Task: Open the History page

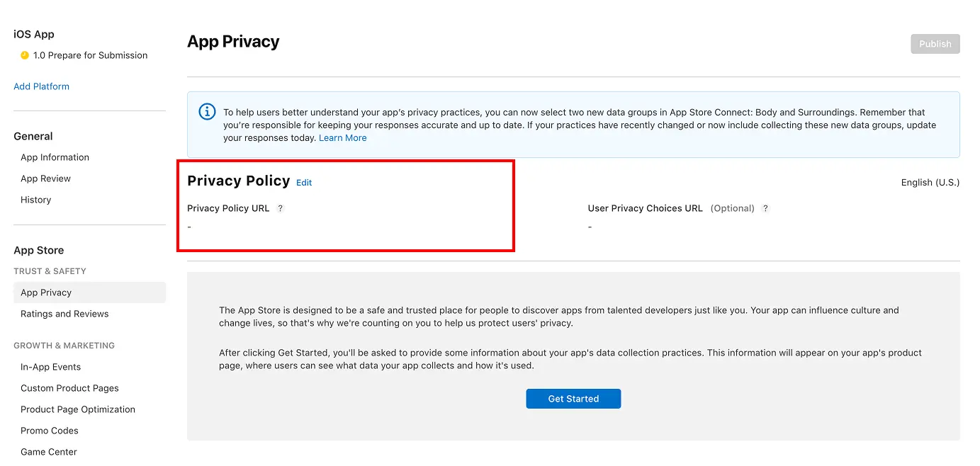Action: [36, 200]
